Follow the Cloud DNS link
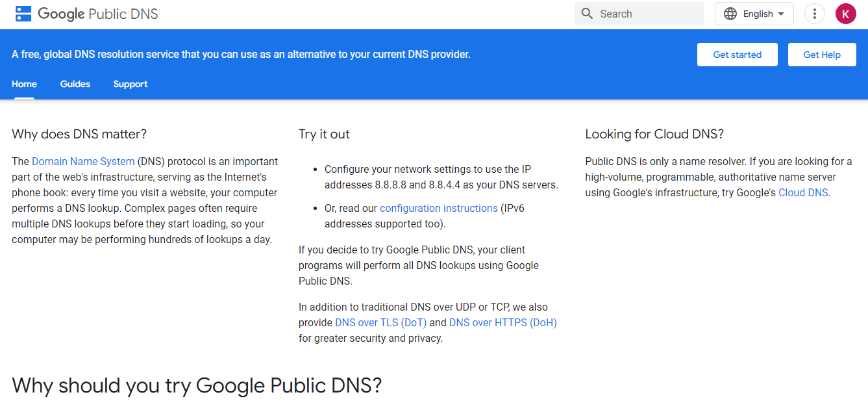 coord(803,192)
